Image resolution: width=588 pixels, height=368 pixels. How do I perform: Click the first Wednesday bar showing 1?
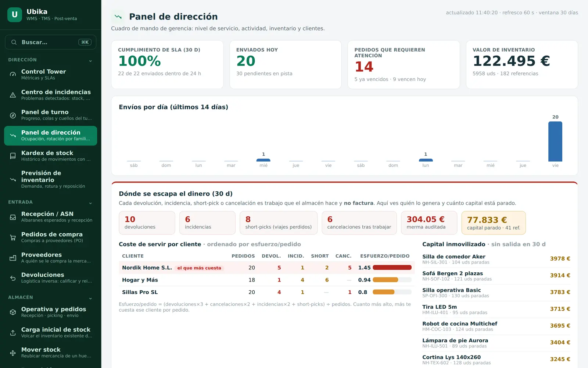[263, 160]
